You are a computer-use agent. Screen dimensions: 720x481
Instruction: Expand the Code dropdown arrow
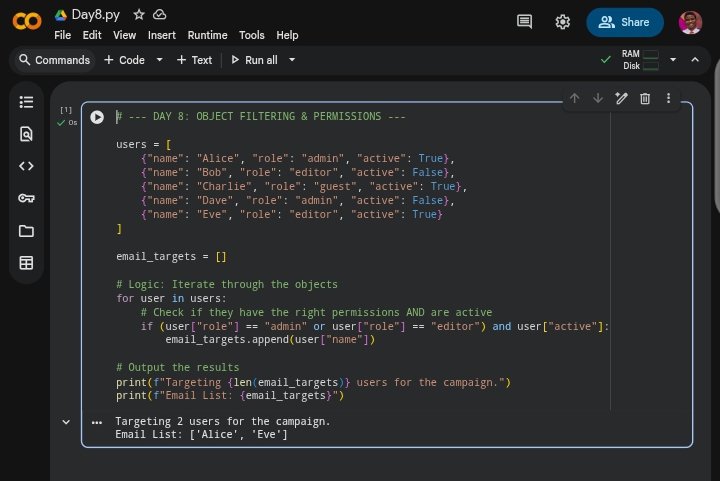pos(159,60)
